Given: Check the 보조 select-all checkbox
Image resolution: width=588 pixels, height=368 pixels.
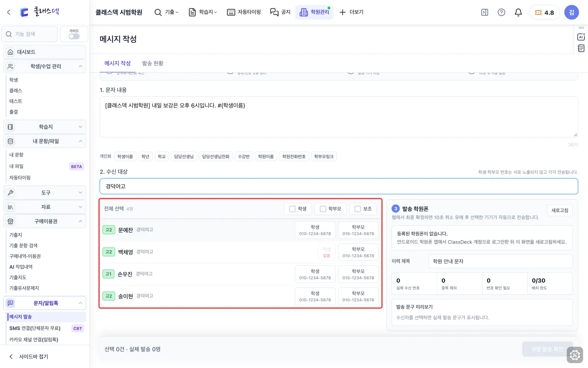Looking at the screenshot, I should pos(358,209).
